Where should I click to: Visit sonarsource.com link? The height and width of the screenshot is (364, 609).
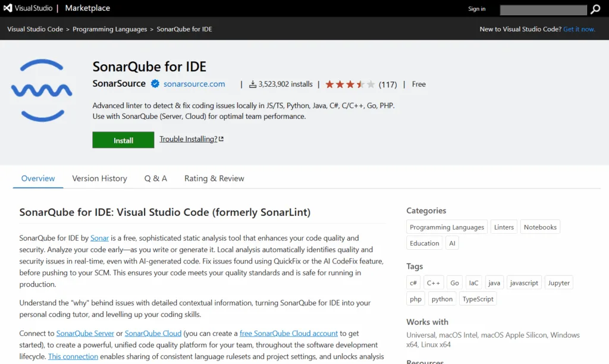[x=194, y=84]
